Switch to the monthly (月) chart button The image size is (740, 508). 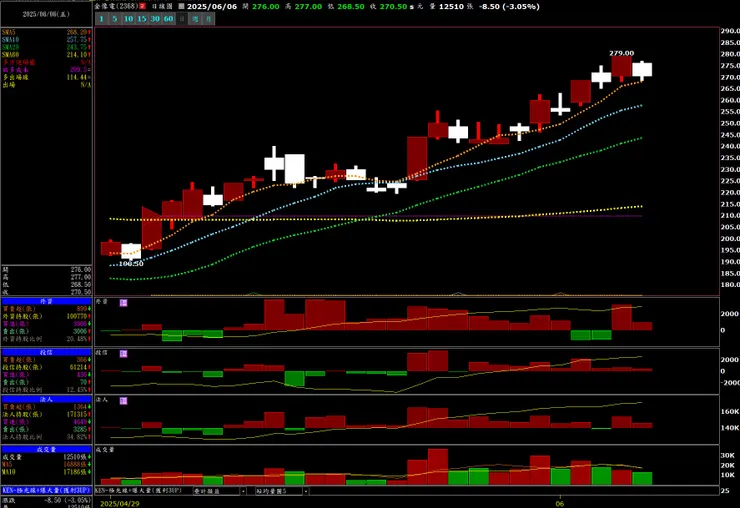209,19
